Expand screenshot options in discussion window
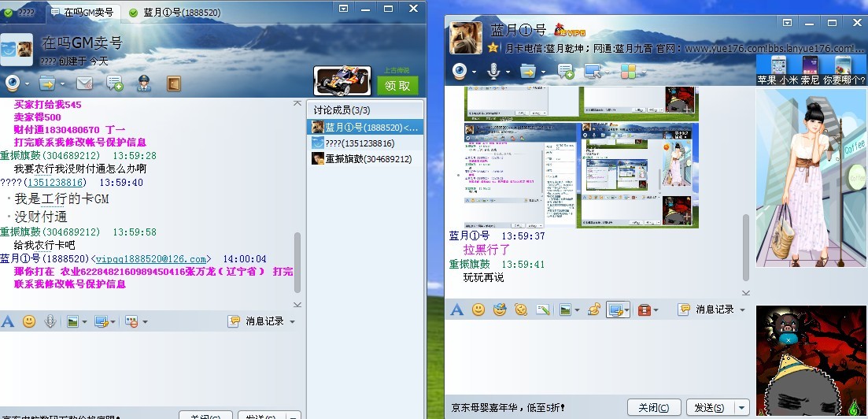 pos(113,321)
